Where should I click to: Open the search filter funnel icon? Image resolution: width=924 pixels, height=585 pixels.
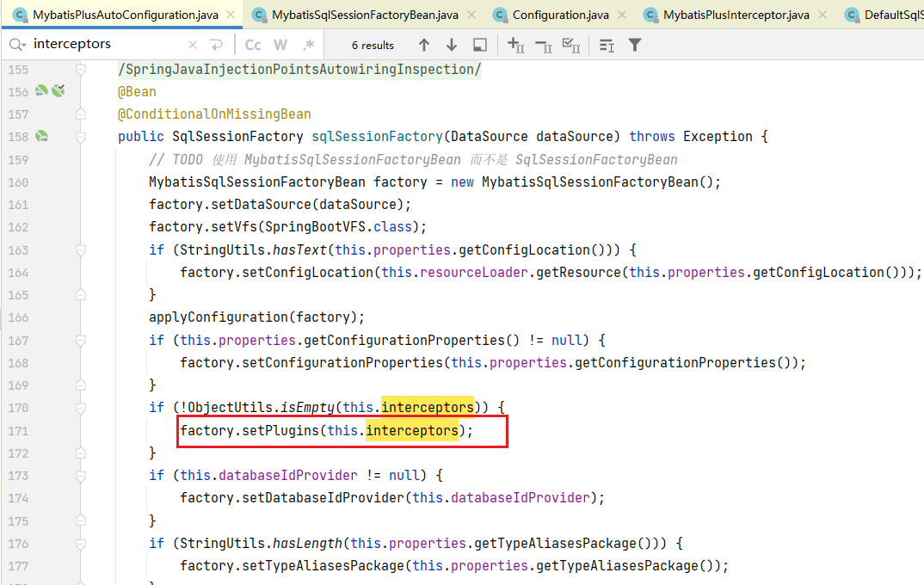tap(635, 45)
